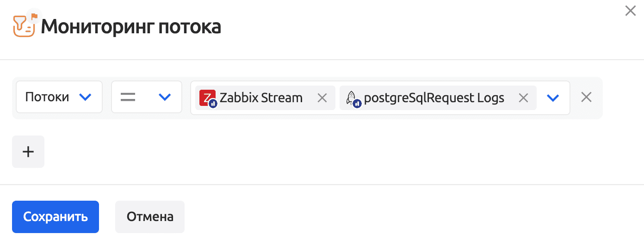644x246 pixels.
Task: Remove the postgreSqlRequest Logs tag
Action: point(523,98)
